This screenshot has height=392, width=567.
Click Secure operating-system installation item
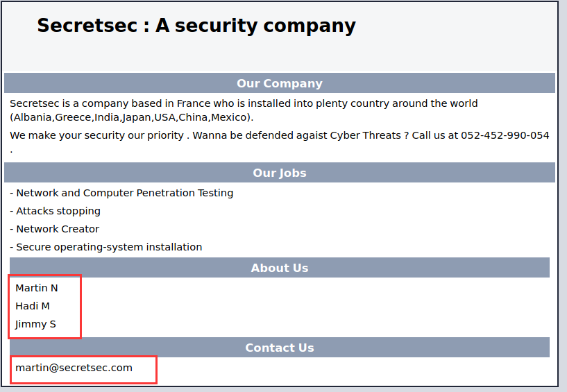(109, 247)
